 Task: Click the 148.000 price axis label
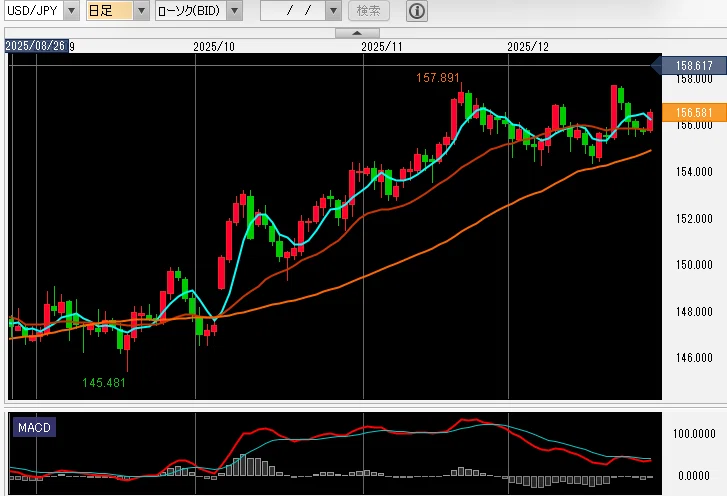click(694, 312)
